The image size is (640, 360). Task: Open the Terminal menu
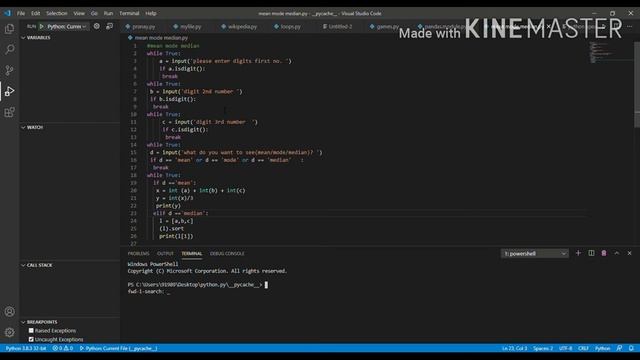(x=129, y=13)
